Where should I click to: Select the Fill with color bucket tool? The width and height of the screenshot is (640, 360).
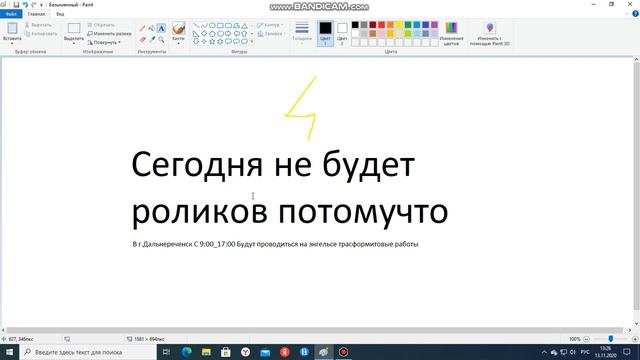152,29
